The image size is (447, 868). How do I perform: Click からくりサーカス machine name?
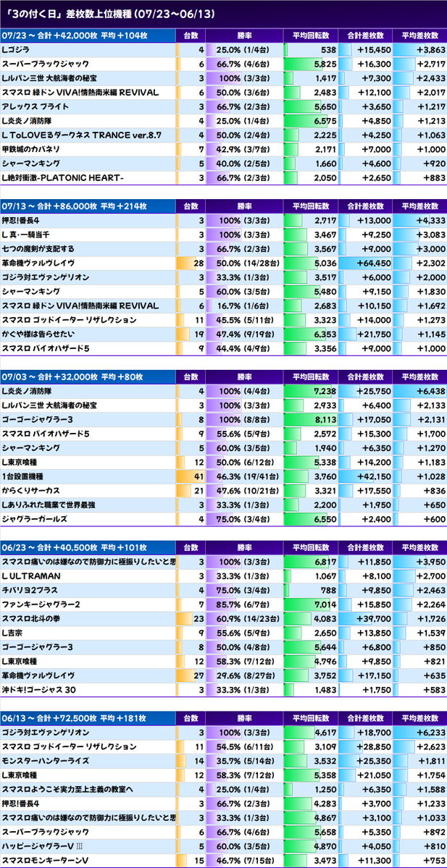click(x=31, y=490)
